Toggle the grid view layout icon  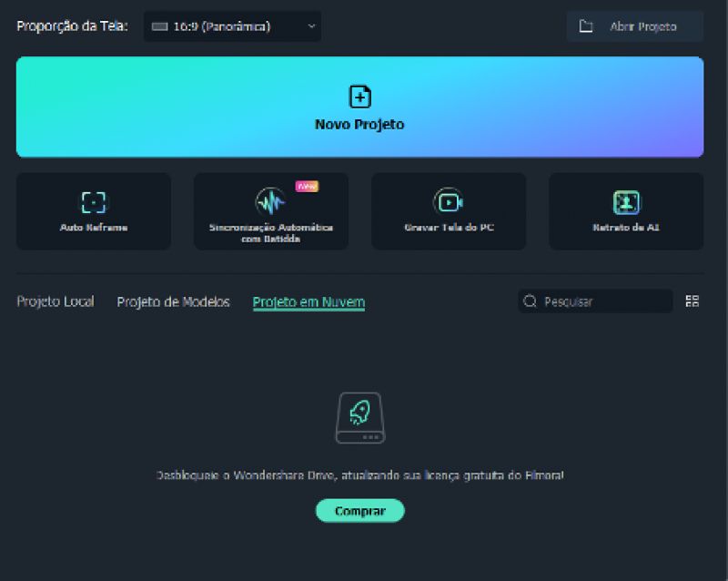tap(692, 301)
